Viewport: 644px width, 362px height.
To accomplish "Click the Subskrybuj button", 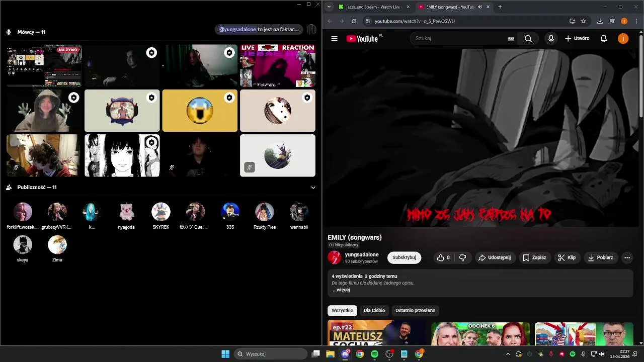I will (x=404, y=257).
